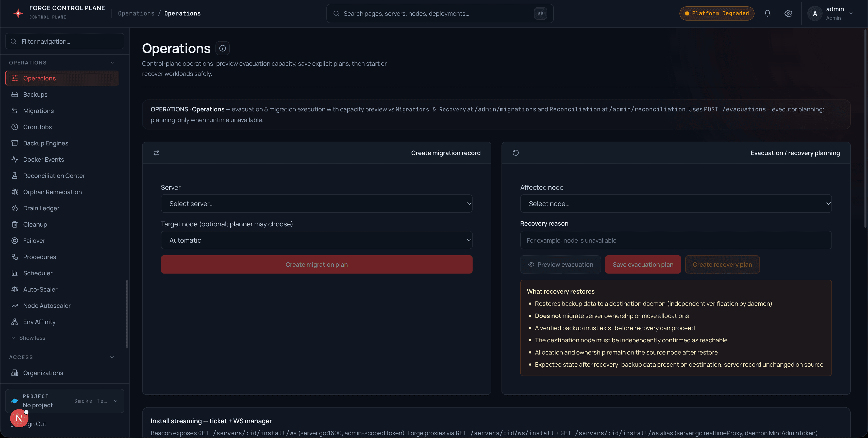Click the Orphan Remediation bug icon
Screen dimensions: 868x438
click(x=14, y=192)
